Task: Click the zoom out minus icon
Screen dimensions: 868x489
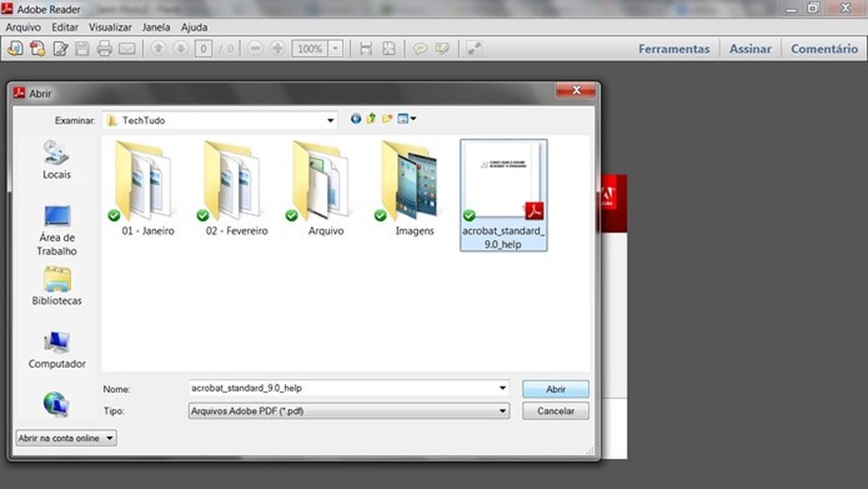Action: coord(255,49)
